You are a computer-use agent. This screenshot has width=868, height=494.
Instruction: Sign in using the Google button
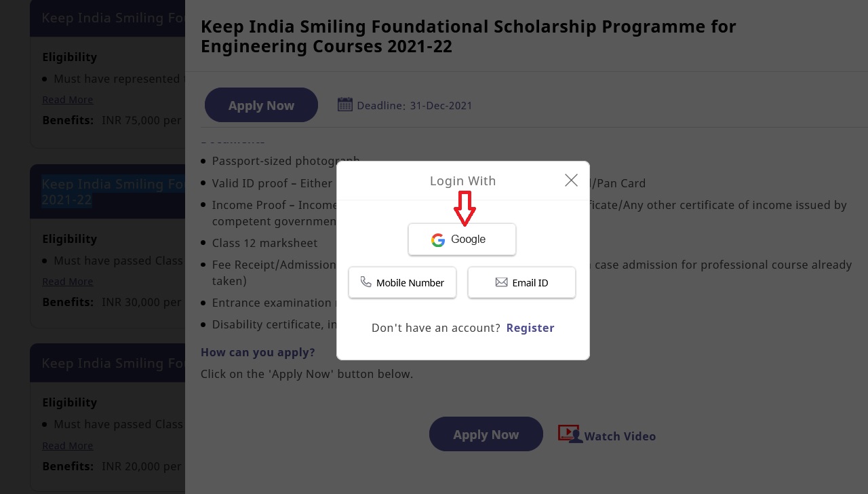click(x=462, y=240)
